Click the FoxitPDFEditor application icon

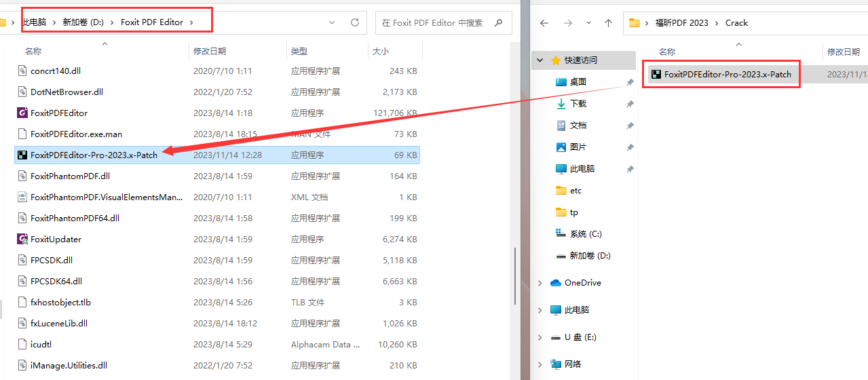(22, 113)
